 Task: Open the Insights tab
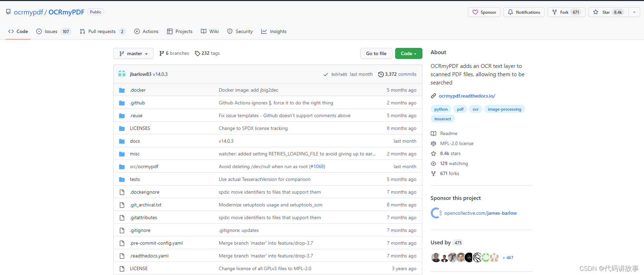click(x=274, y=31)
